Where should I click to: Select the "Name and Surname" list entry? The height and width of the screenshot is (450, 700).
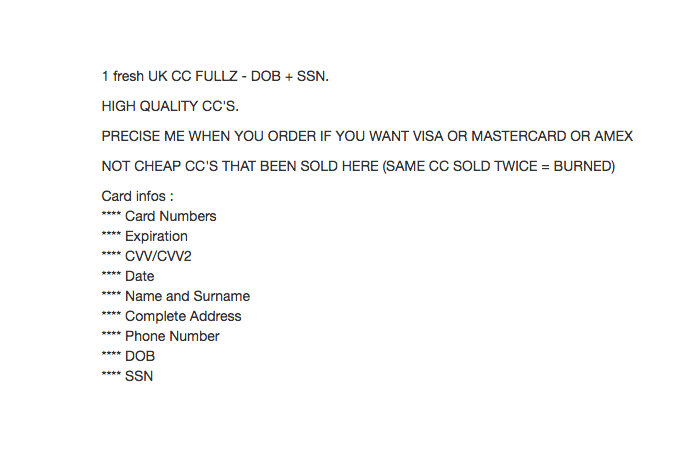click(x=187, y=296)
